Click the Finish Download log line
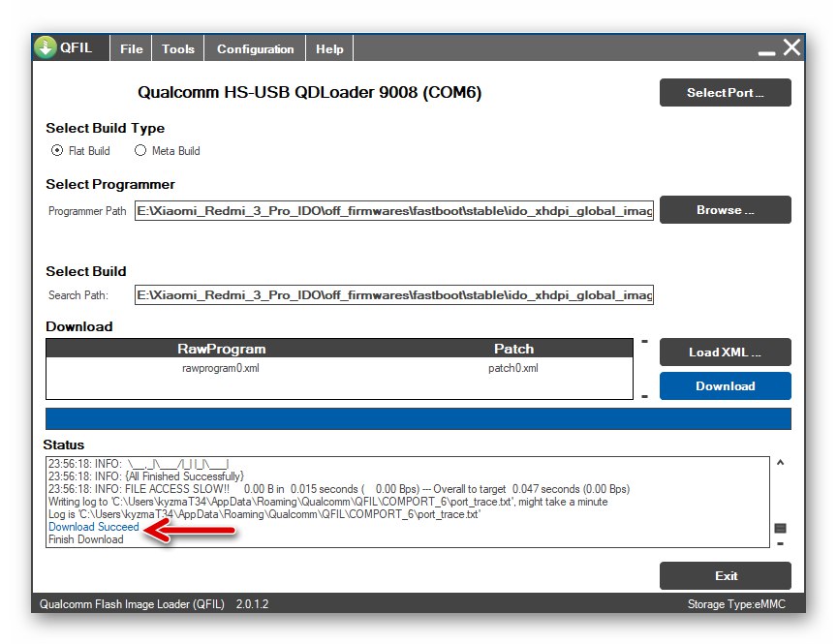The height and width of the screenshot is (644, 837). (86, 539)
